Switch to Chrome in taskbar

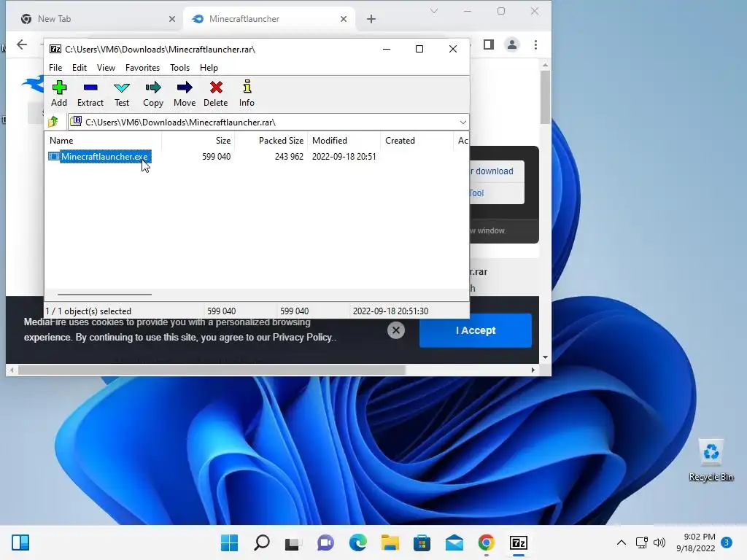point(487,542)
